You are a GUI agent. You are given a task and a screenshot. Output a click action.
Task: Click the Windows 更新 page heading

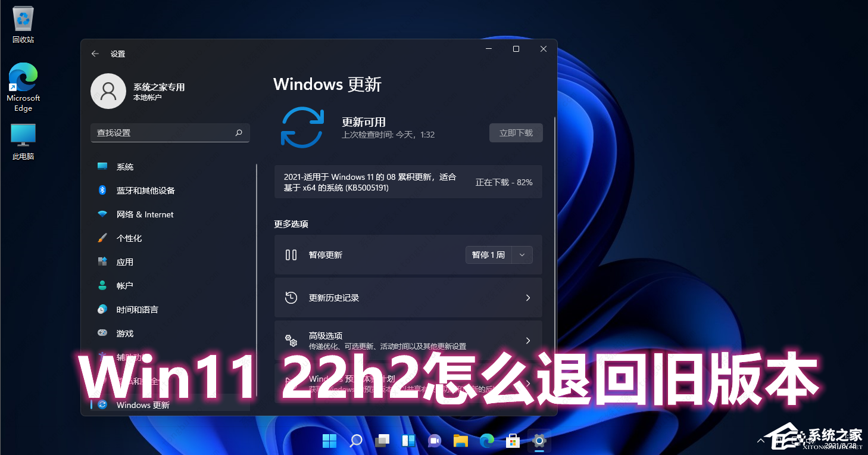(327, 85)
